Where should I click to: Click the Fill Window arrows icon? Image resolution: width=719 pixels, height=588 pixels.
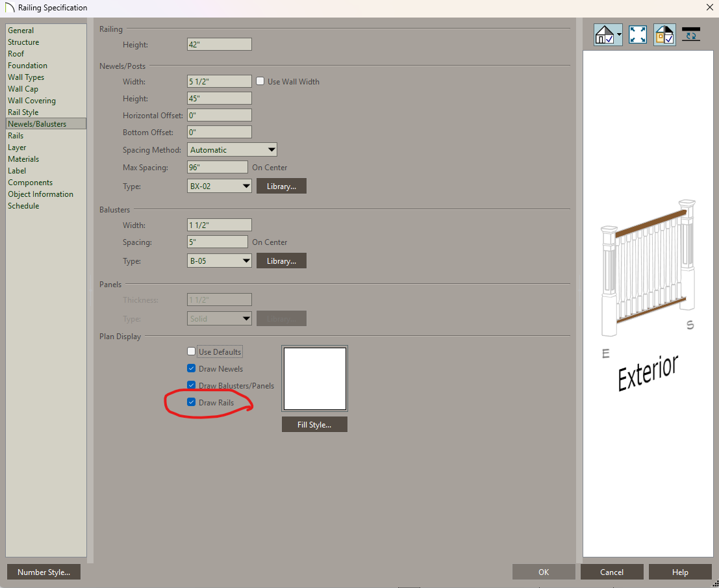pos(638,35)
